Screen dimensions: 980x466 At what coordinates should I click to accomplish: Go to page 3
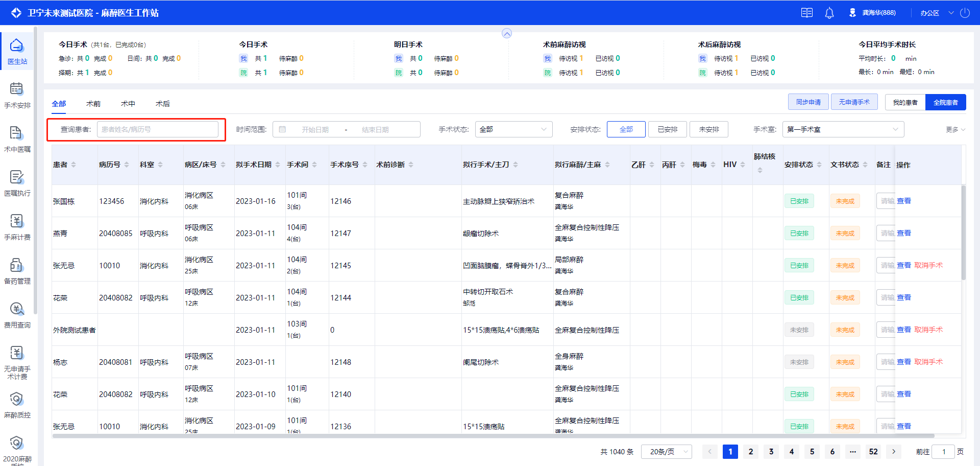tap(771, 452)
